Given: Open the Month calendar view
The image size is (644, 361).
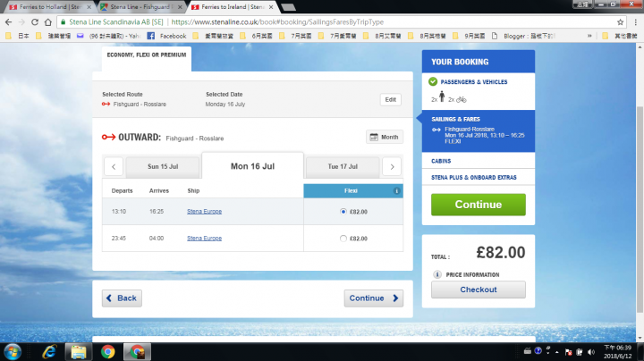Looking at the screenshot, I should 385,137.
